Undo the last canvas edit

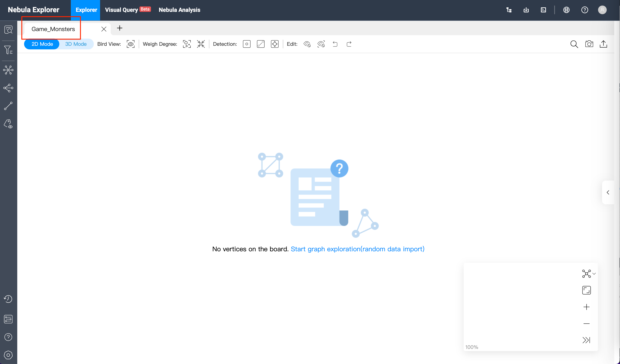coord(335,44)
